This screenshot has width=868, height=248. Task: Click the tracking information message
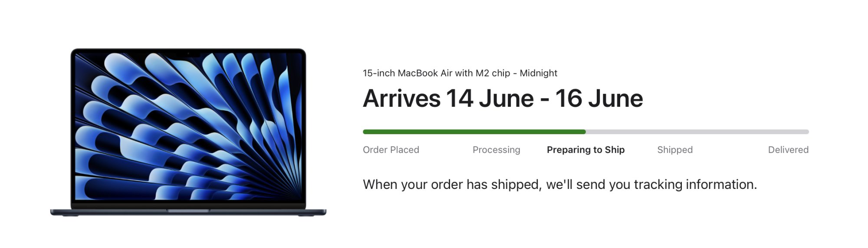point(560,185)
